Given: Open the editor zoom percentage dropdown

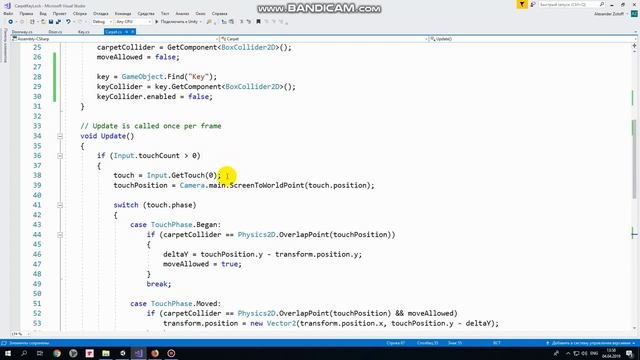Looking at the screenshot, I should pyautogui.click(x=20, y=333).
